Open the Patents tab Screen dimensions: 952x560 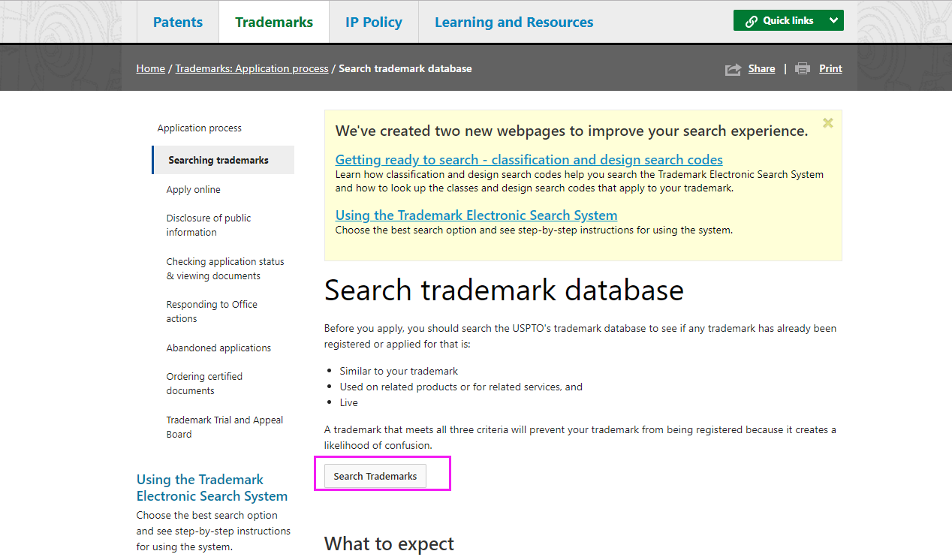click(178, 23)
